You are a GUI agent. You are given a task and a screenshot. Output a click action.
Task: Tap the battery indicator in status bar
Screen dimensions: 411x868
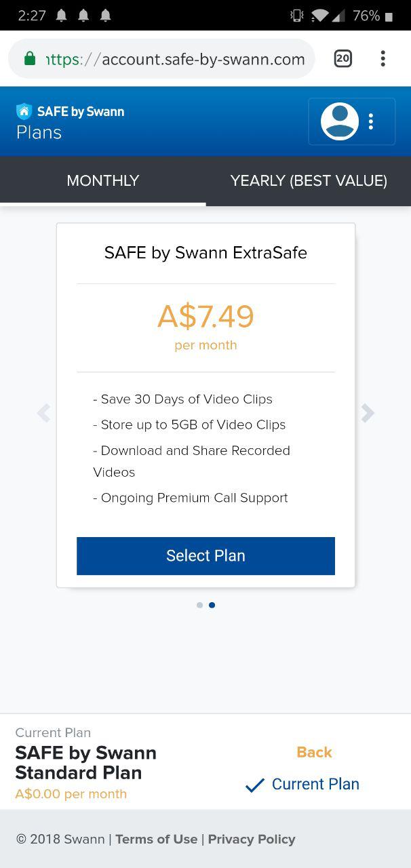pyautogui.click(x=389, y=16)
